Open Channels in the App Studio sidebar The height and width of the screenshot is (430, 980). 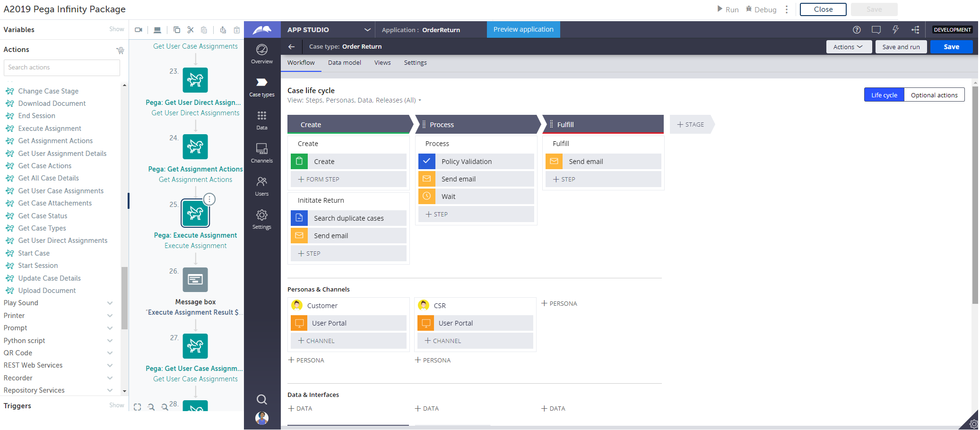tap(262, 154)
